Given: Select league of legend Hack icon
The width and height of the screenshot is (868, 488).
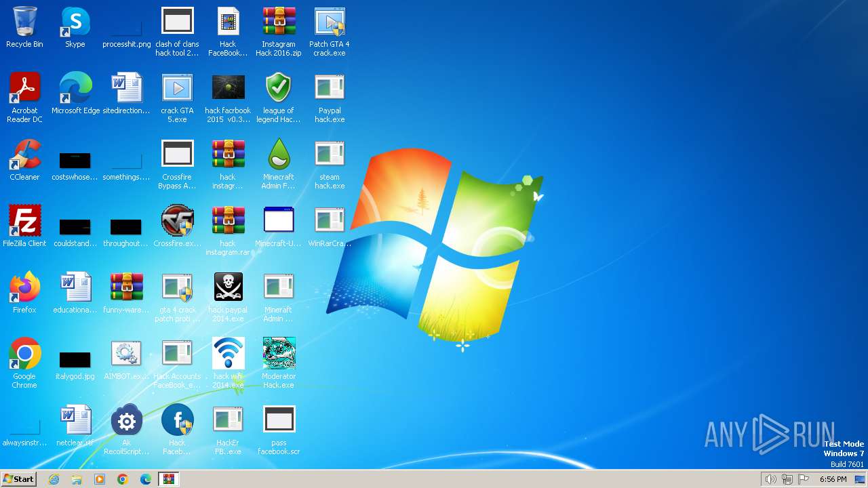Looking at the screenshot, I should pyautogui.click(x=279, y=88).
